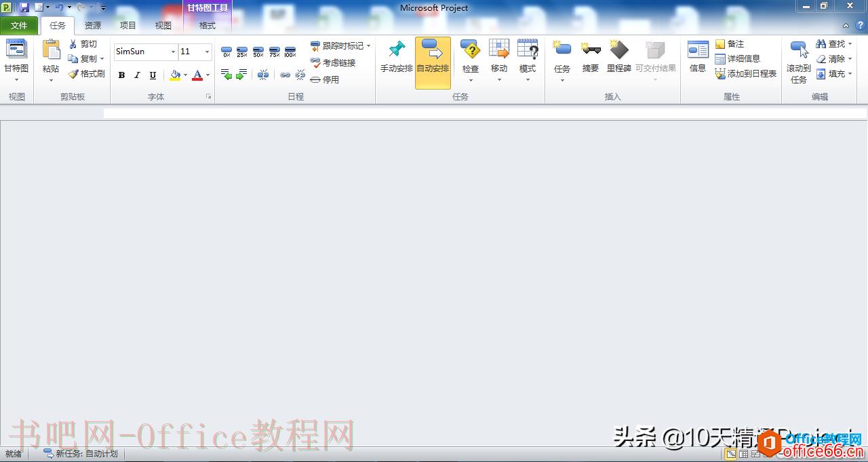Click 添加到日程表 button

coord(746,74)
